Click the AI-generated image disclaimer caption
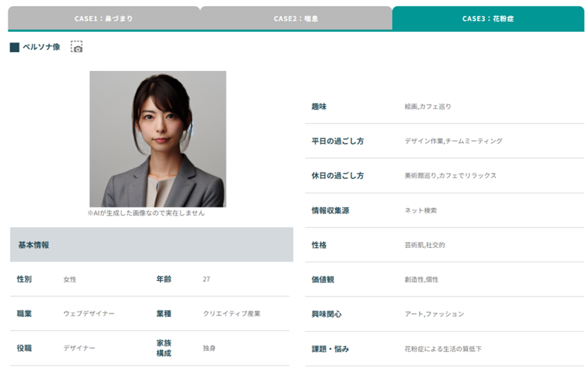The height and width of the screenshot is (369, 588). tap(145, 213)
